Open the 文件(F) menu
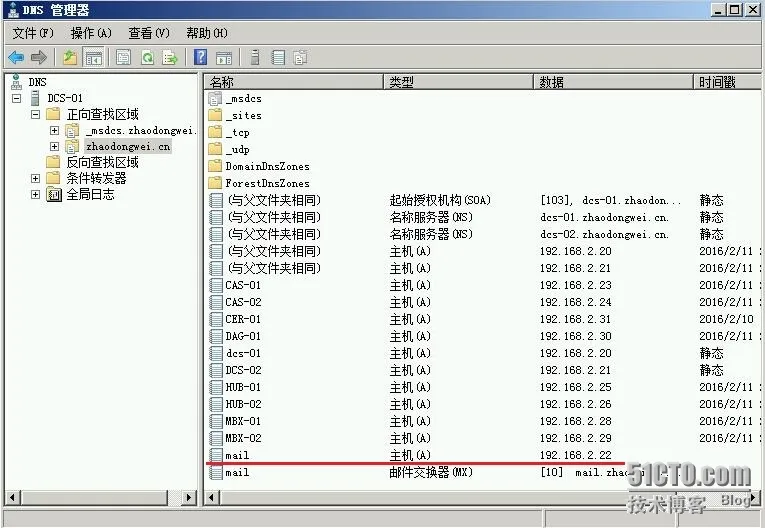The image size is (765, 528). [33, 33]
